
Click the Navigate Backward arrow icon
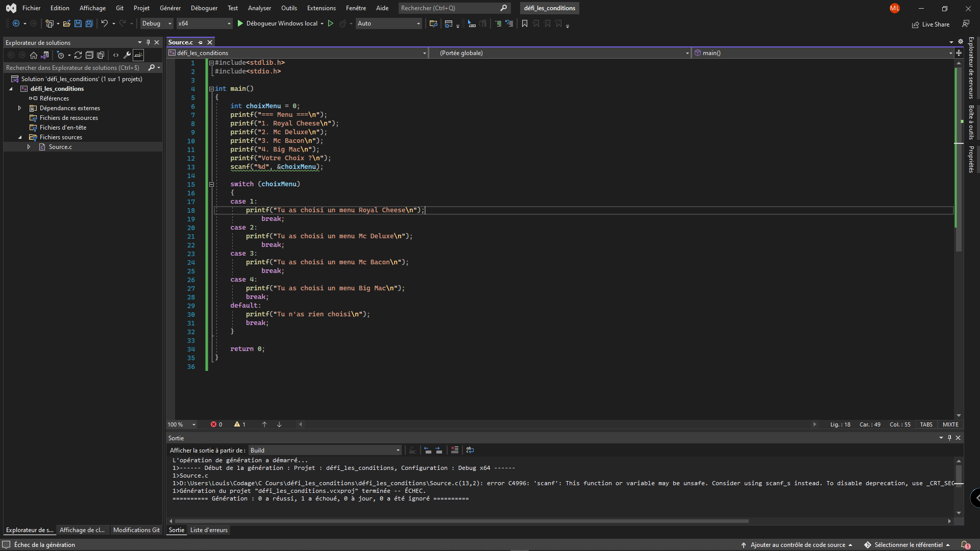[16, 23]
